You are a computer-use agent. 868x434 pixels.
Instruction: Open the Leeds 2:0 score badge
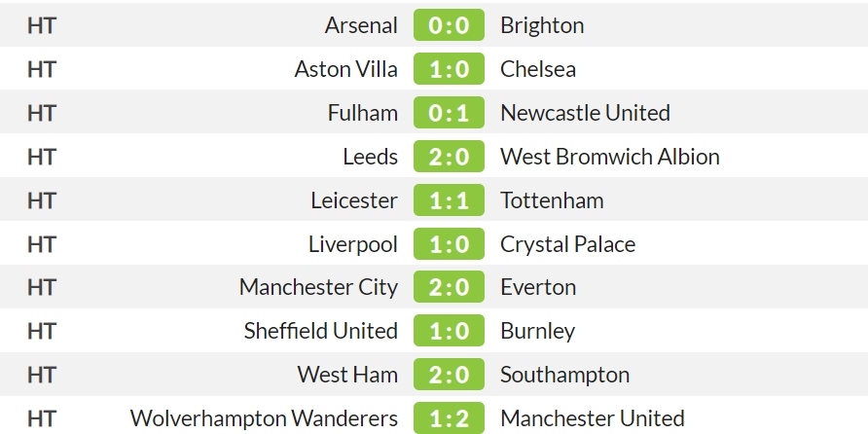click(449, 156)
